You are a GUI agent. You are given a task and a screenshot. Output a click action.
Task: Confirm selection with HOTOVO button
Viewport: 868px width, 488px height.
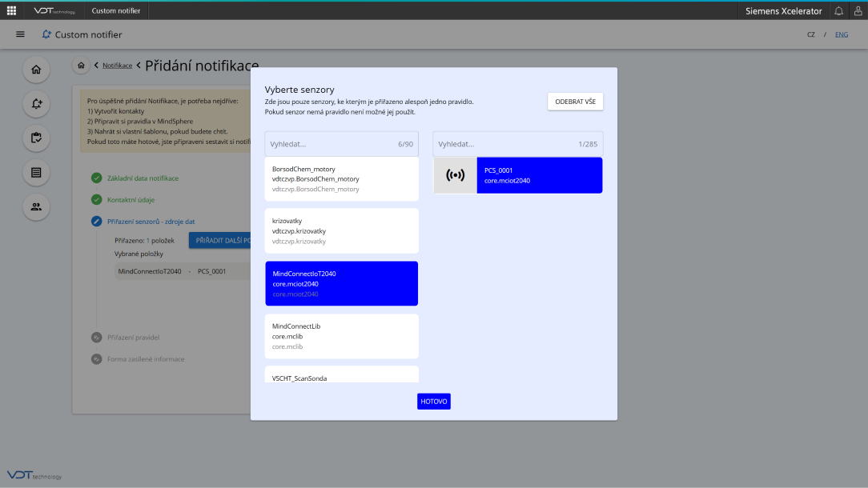pos(433,401)
